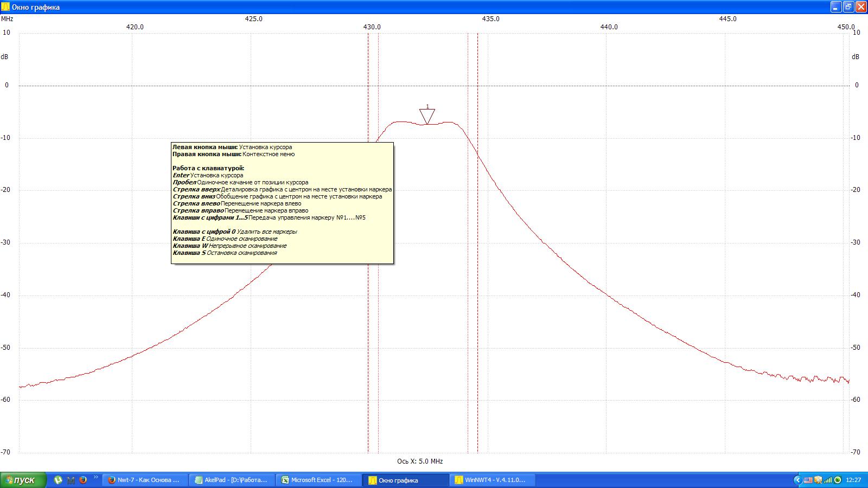Click the network signal bars tray icon
Image resolution: width=868 pixels, height=488 pixels.
point(828,480)
